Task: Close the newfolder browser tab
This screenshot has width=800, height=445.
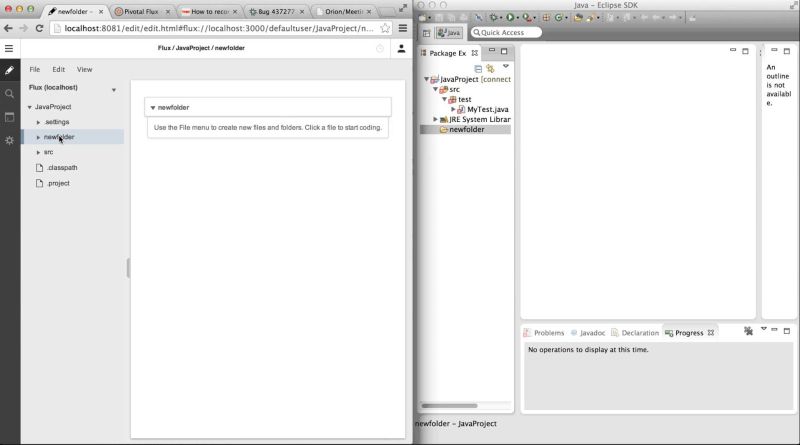Action: pyautogui.click(x=101, y=11)
